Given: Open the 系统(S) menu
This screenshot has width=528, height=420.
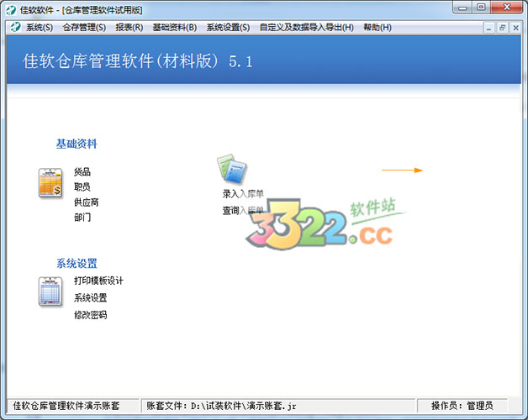Looking at the screenshot, I should (40, 27).
